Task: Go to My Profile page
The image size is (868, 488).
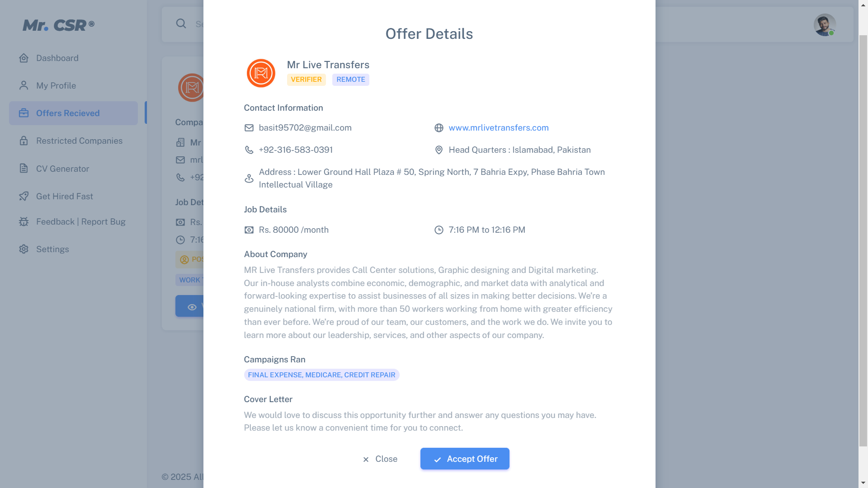Action: click(56, 86)
